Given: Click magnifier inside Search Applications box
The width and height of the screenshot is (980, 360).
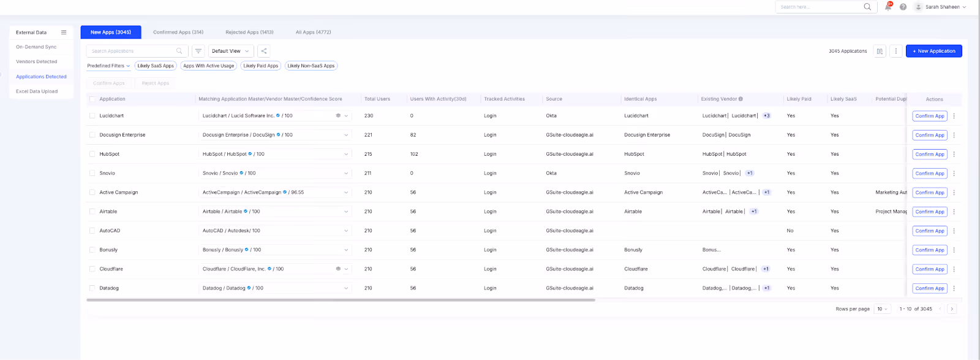Looking at the screenshot, I should click(x=179, y=51).
